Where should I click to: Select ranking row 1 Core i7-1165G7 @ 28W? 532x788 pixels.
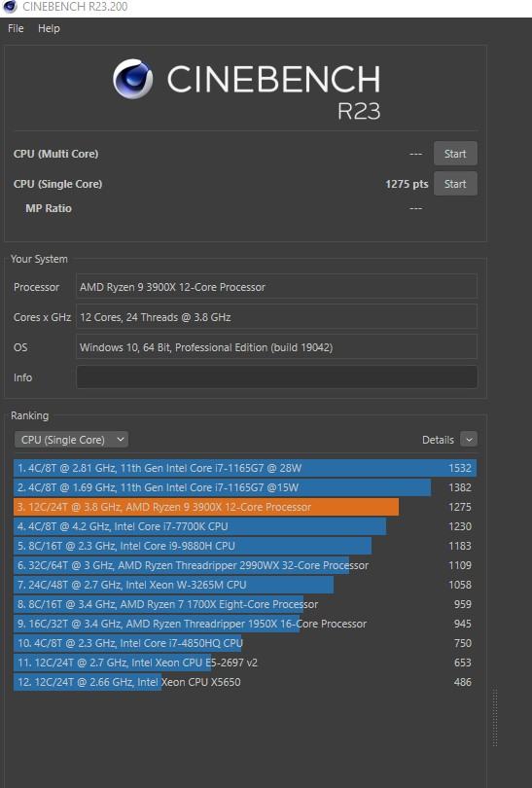(x=245, y=468)
